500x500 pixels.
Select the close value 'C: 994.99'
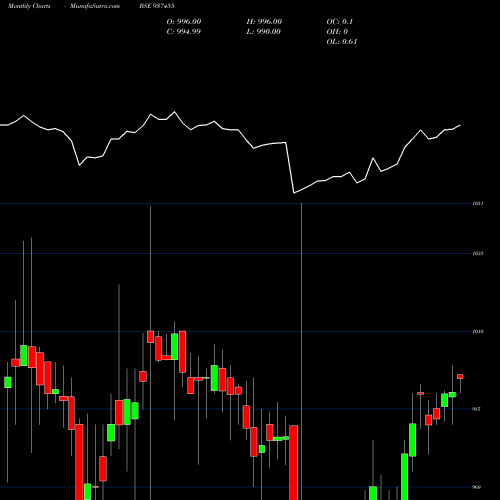tap(184, 31)
